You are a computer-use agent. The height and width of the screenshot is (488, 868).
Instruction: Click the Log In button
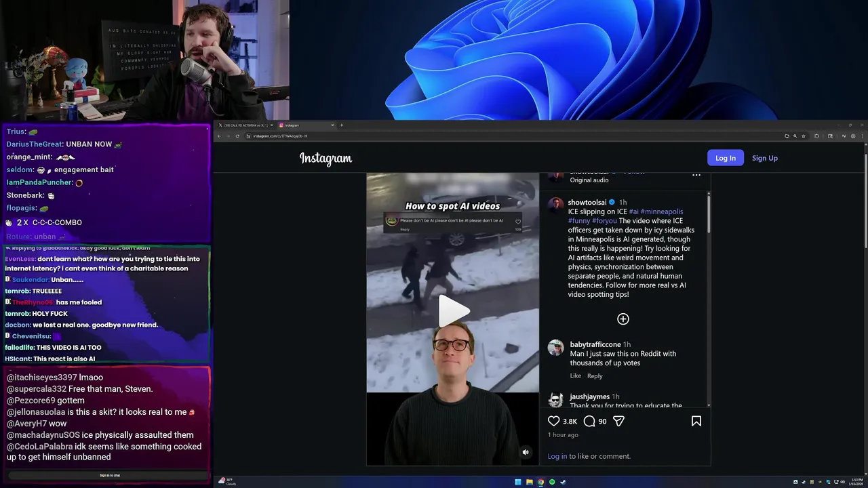[x=726, y=158]
